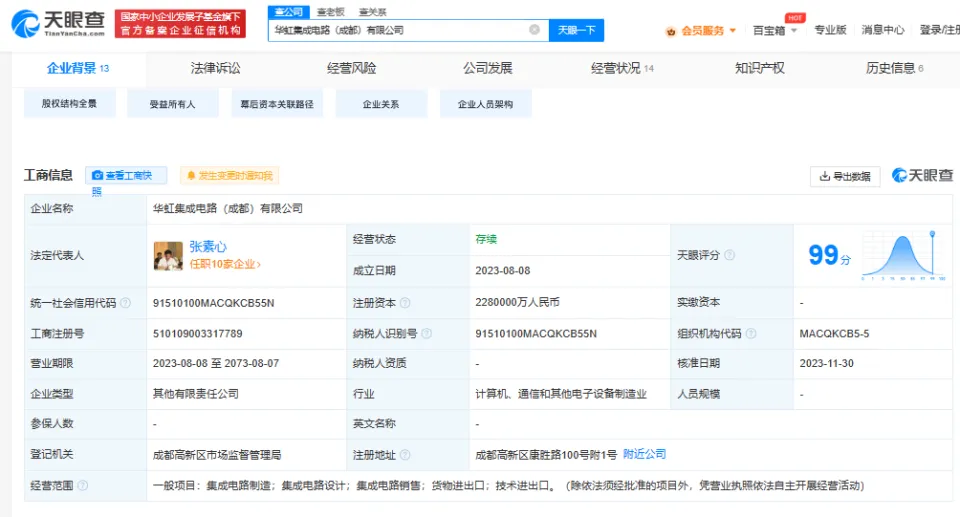Expand the 会员服务 dropdown
This screenshot has height=517, width=960.
point(732,30)
